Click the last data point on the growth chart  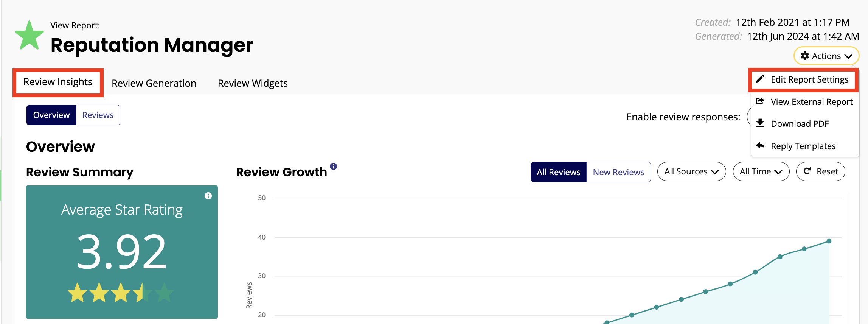[829, 241]
